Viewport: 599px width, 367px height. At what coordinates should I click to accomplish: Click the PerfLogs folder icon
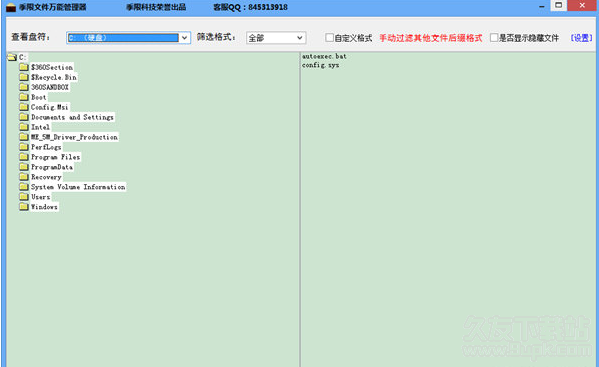point(24,147)
